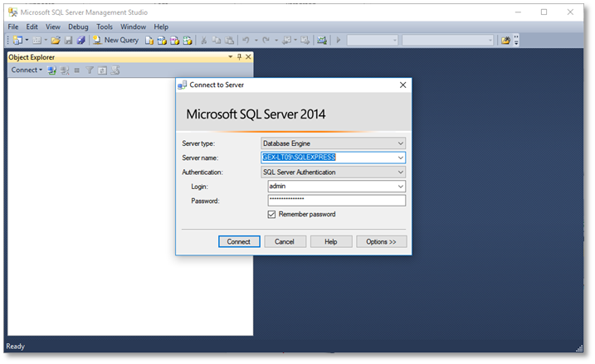The image size is (595, 364).
Task: Expand the Redo history dropdown arrow
Action: click(276, 40)
